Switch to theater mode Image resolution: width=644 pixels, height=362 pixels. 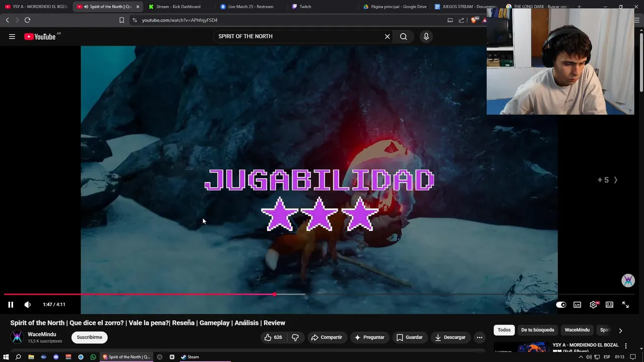pos(609,305)
